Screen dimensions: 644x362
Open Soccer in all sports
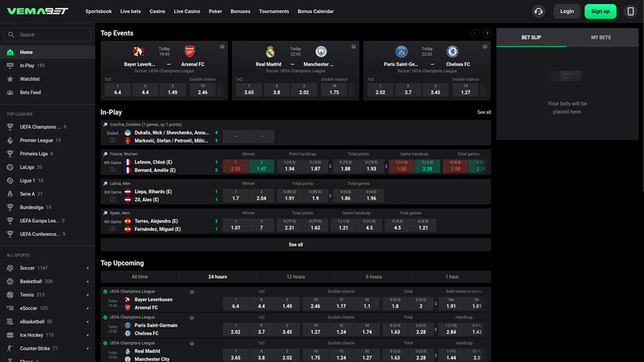click(47, 268)
